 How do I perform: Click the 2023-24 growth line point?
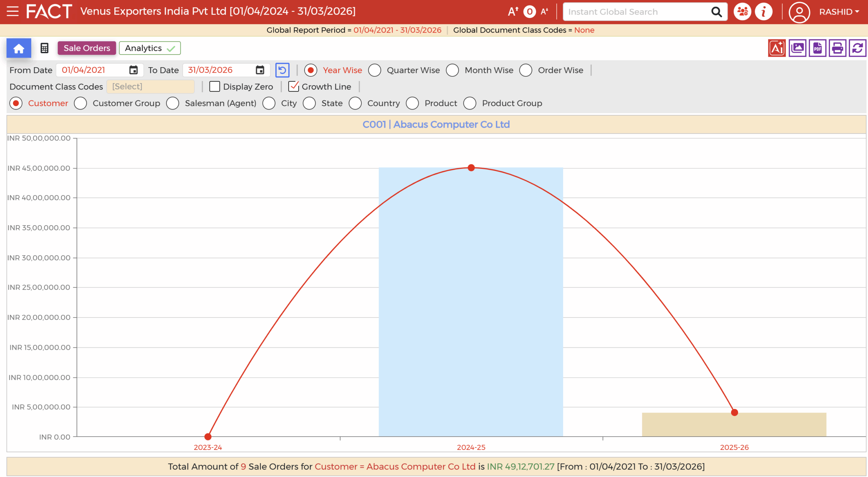pyautogui.click(x=208, y=437)
